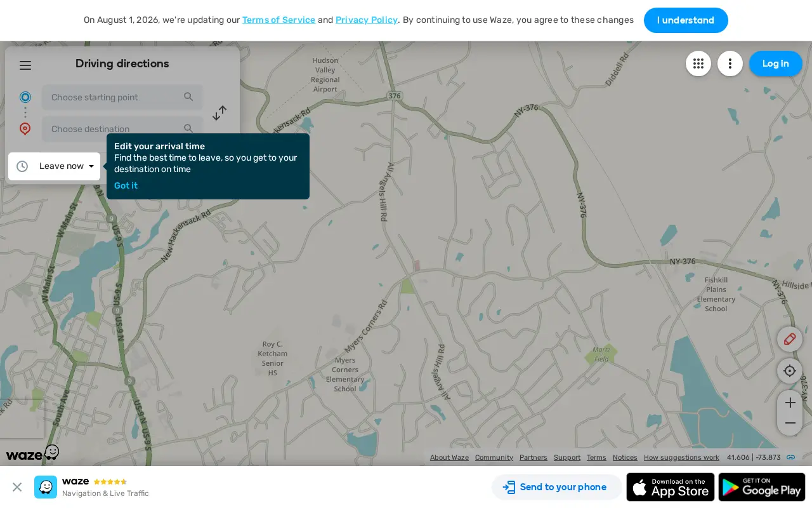This screenshot has height=508, width=812.
Task: Copy the map permalink icon
Action: (791, 457)
